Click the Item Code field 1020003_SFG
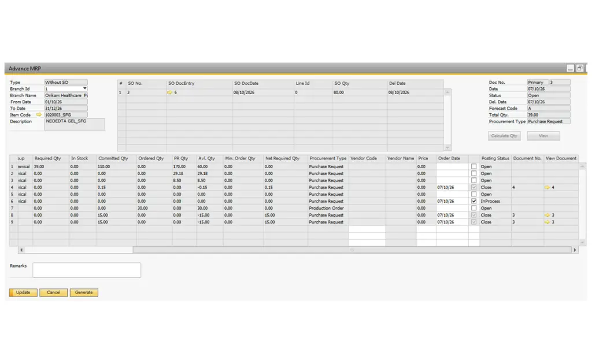Image resolution: width=592 pixels, height=364 pixels. (x=66, y=114)
